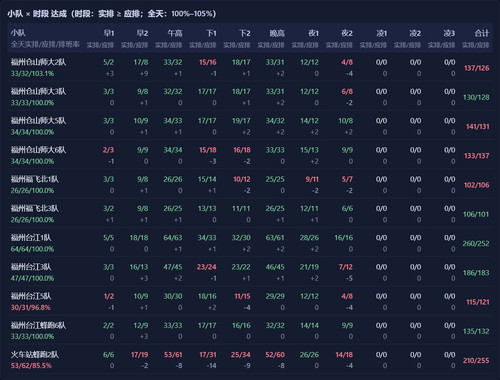
Task: Click the 210/255 total in the last row
Action: [476, 360]
